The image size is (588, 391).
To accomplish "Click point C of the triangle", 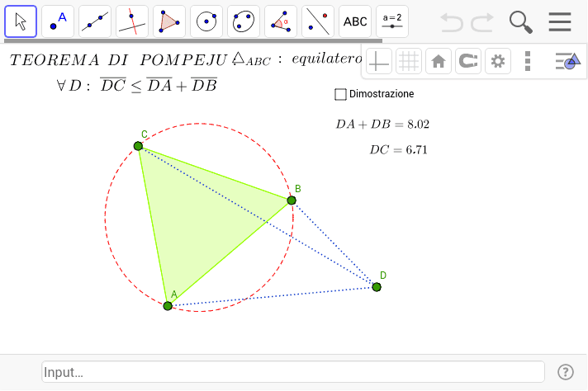I will (x=138, y=146).
